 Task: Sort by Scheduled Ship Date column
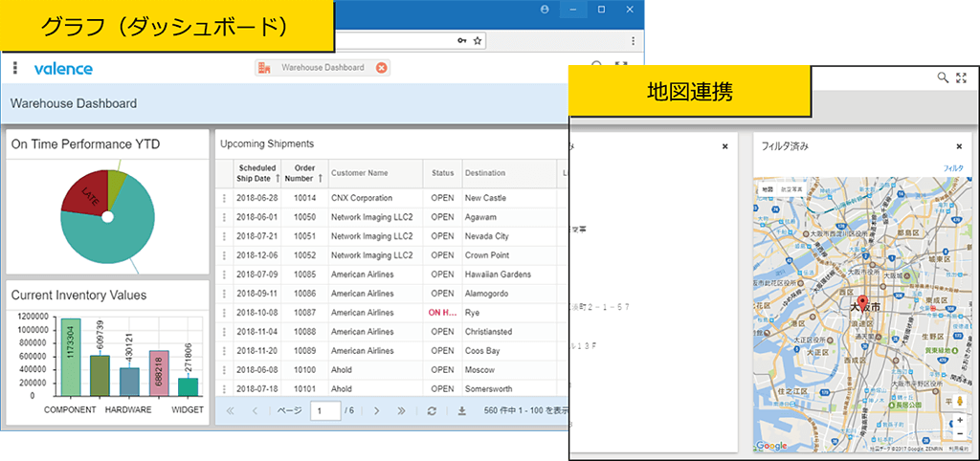(256, 173)
